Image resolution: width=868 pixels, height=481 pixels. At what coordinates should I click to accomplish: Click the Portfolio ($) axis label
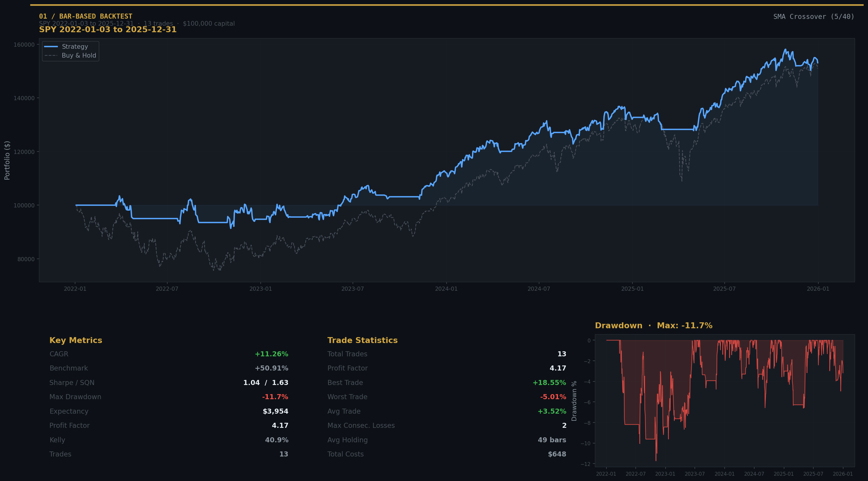pyautogui.click(x=7, y=161)
